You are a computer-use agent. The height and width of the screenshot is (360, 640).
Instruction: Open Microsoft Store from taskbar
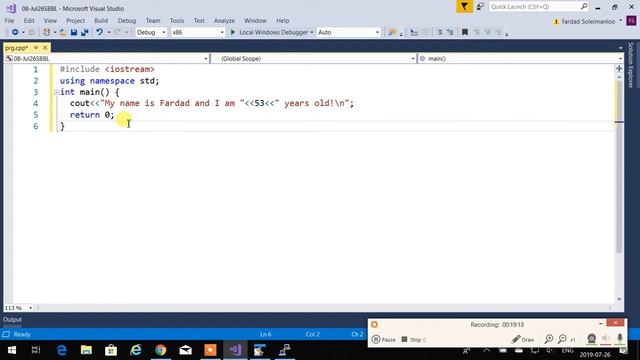click(x=111, y=350)
